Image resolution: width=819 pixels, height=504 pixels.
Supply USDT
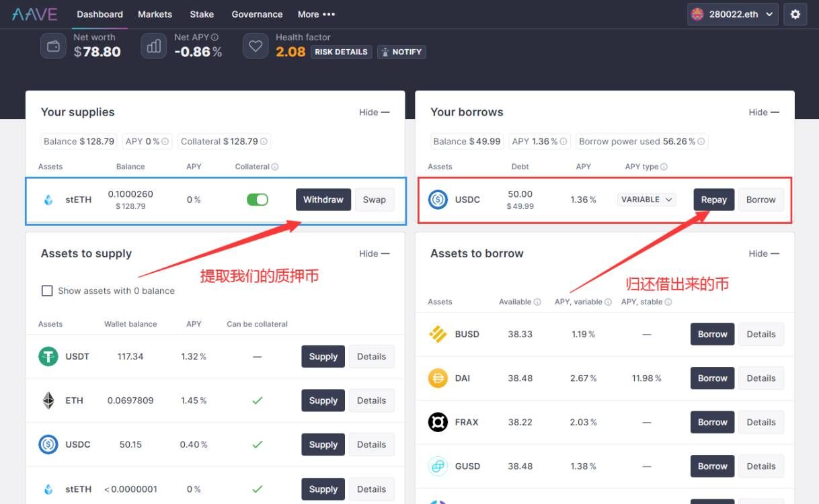[323, 357]
